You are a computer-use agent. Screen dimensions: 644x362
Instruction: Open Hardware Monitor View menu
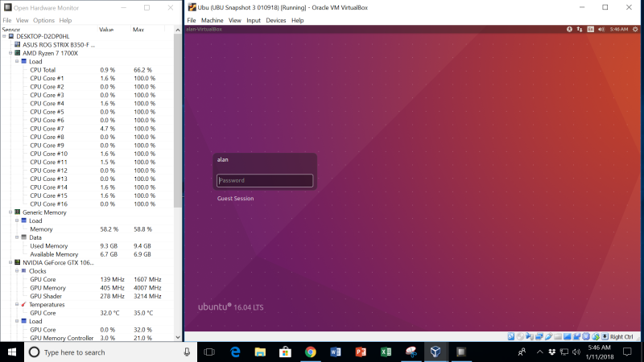click(x=23, y=20)
